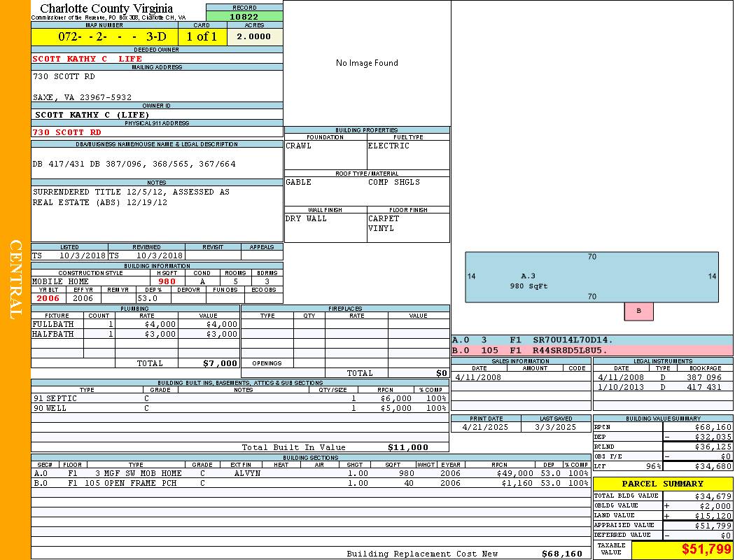735x560 pixels.
Task: Select the FULLBATH plumbing row
Action: (x=135, y=324)
